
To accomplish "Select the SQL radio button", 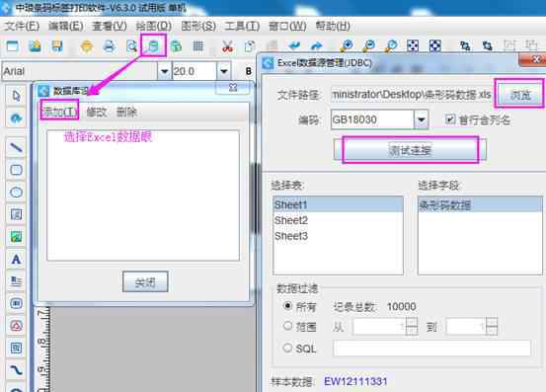I will (x=287, y=348).
